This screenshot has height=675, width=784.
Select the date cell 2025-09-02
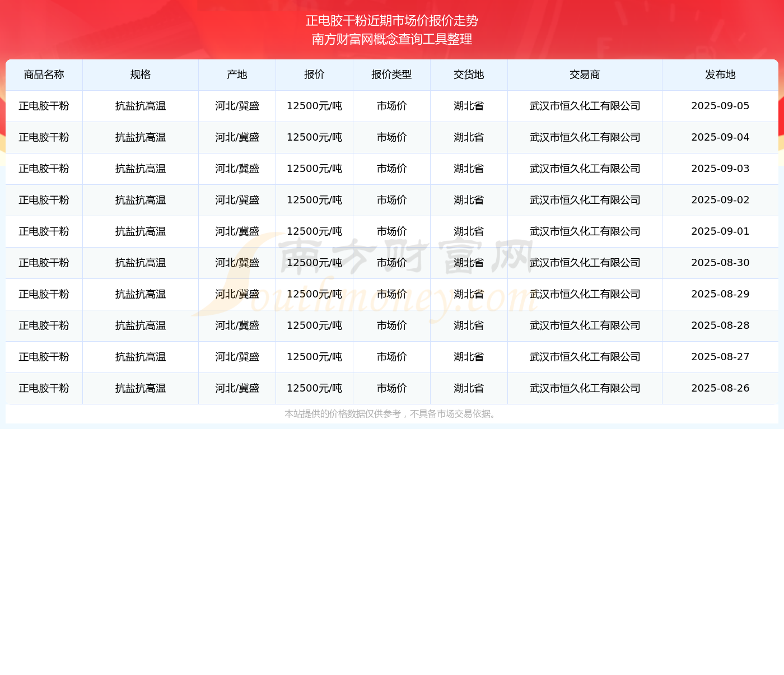[x=720, y=200]
